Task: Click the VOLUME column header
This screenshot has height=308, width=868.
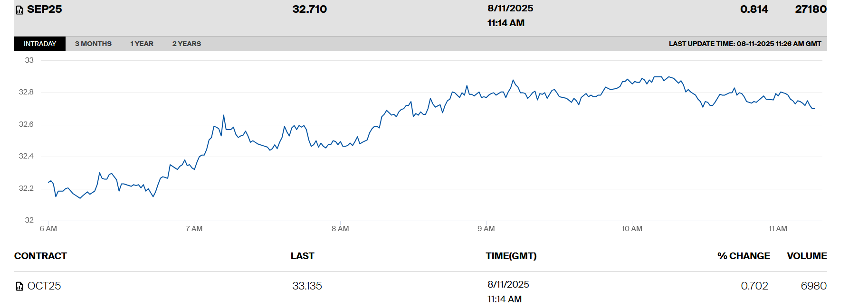Action: click(806, 256)
